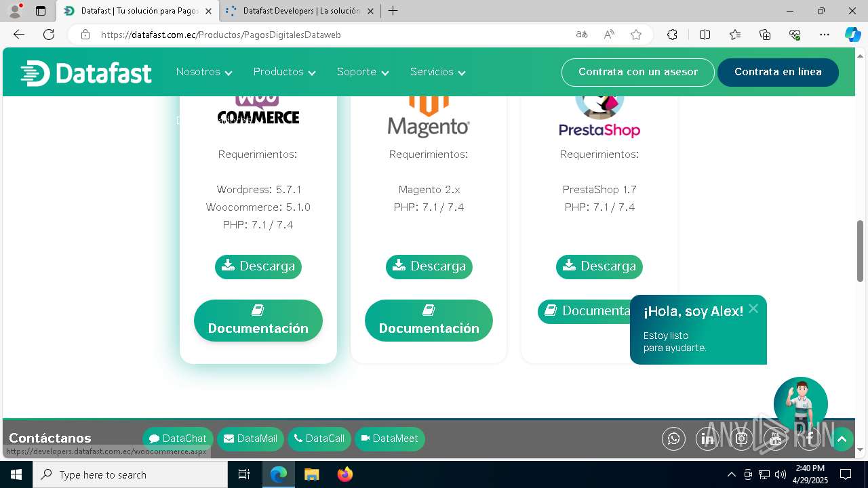Click the Windows search box
The width and height of the screenshot is (868, 488).
(x=130, y=474)
